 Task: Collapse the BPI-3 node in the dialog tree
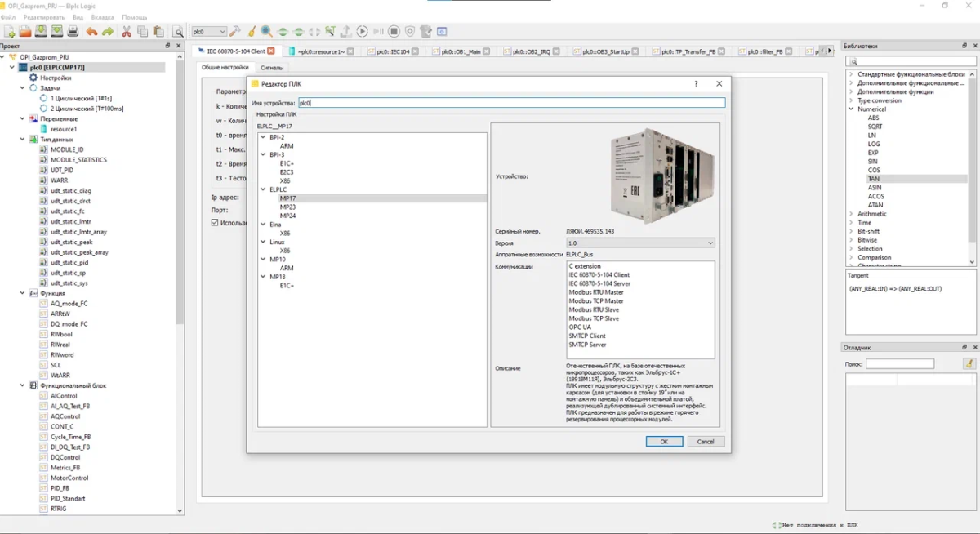tap(263, 154)
